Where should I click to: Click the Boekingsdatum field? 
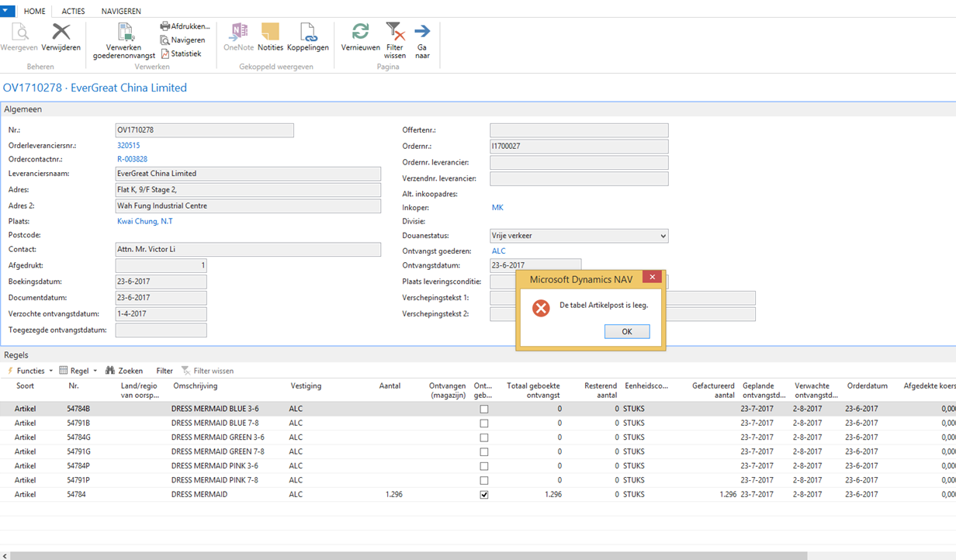(x=161, y=282)
